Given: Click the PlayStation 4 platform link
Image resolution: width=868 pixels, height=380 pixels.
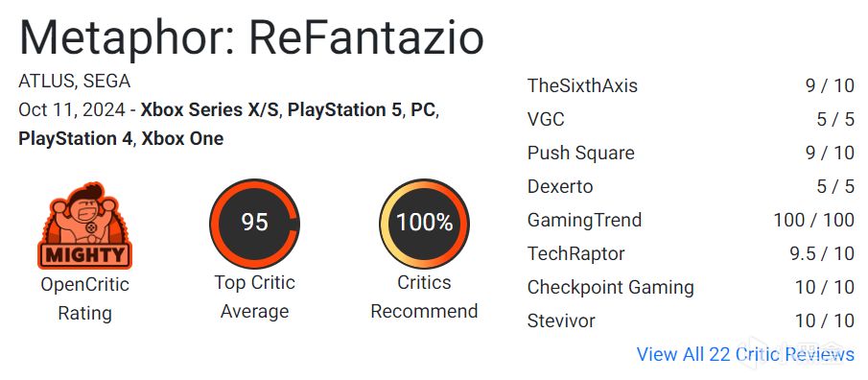Looking at the screenshot, I should click(77, 138).
